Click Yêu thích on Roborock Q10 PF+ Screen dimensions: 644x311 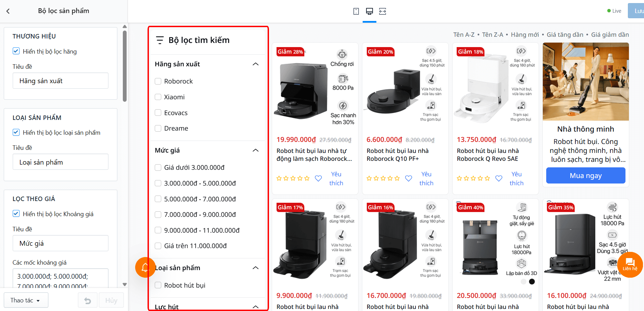pyautogui.click(x=426, y=179)
